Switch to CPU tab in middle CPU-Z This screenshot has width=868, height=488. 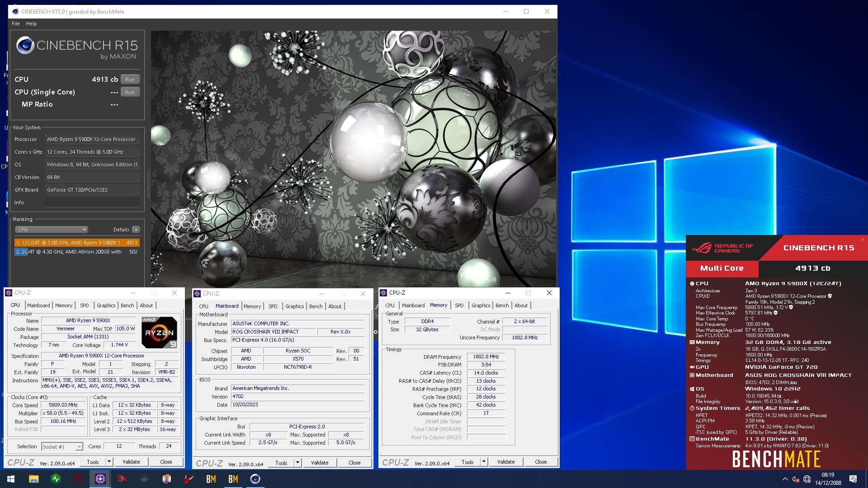pyautogui.click(x=204, y=306)
